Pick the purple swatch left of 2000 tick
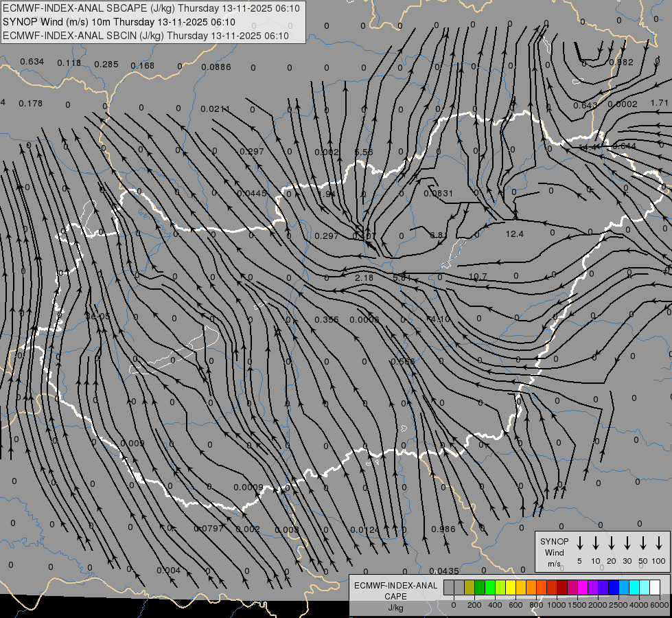 point(592,587)
